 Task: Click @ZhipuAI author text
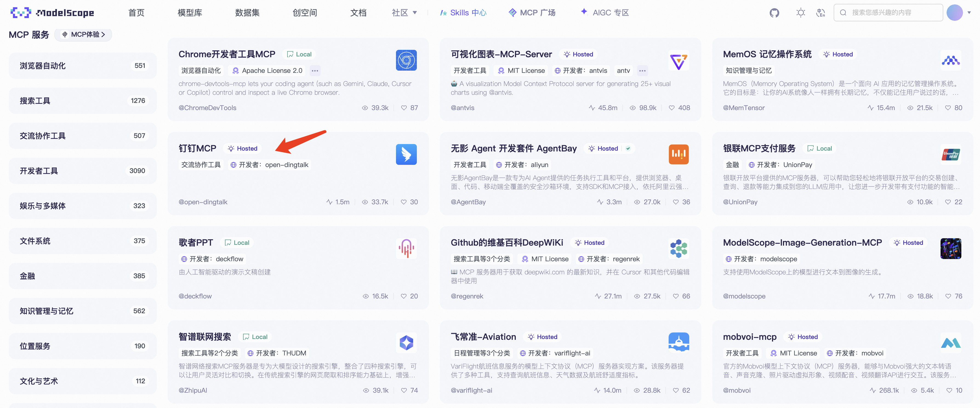pyautogui.click(x=193, y=390)
